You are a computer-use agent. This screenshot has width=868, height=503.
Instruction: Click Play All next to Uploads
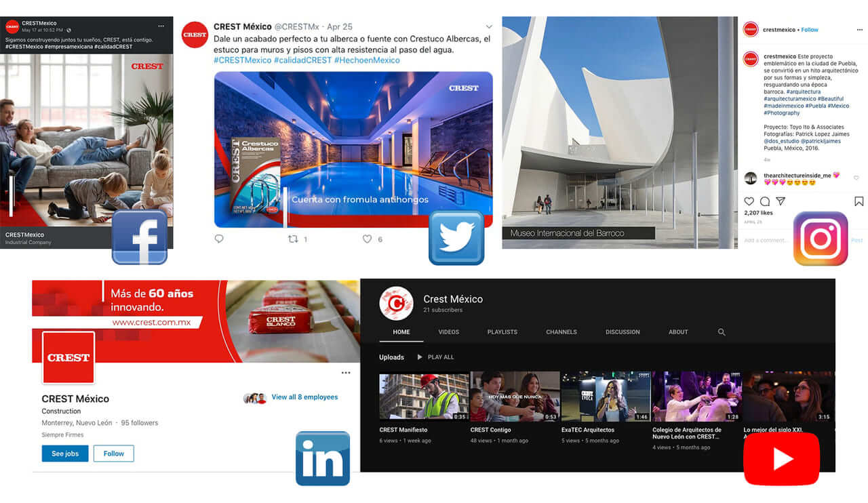pyautogui.click(x=435, y=357)
